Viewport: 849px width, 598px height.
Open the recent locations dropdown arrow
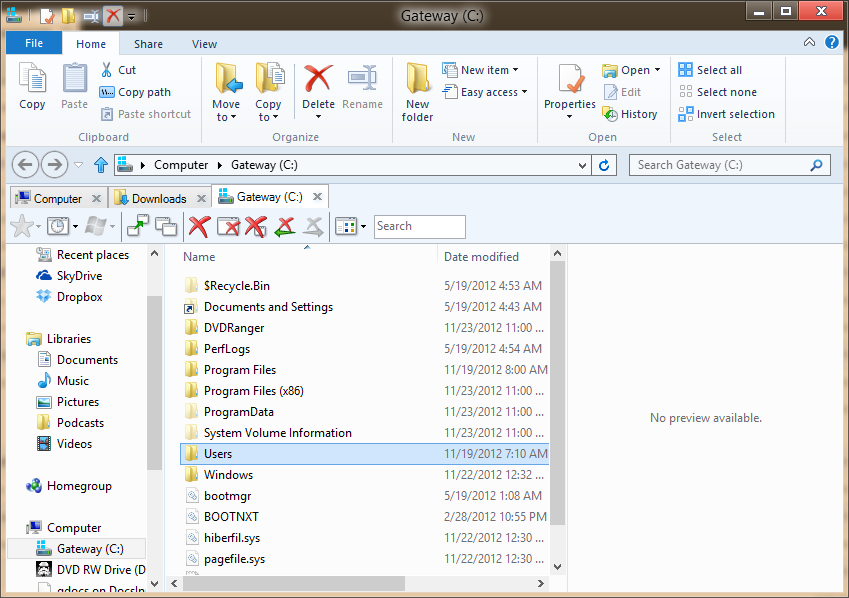pyautogui.click(x=79, y=165)
